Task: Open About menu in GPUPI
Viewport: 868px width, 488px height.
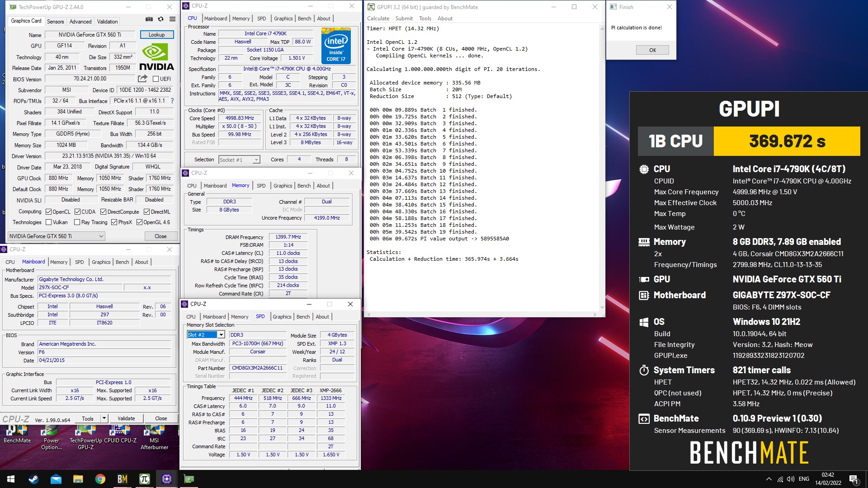Action: 445,19
